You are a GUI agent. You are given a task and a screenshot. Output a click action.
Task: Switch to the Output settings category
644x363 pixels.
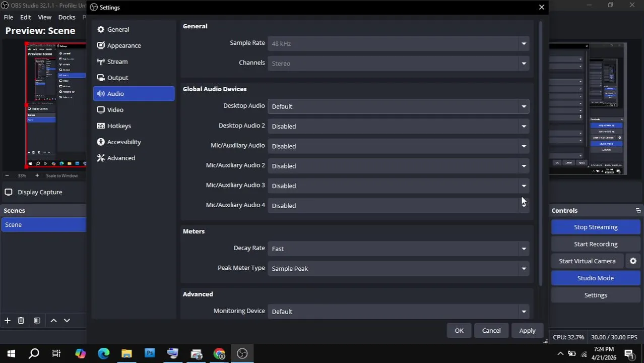pyautogui.click(x=134, y=78)
